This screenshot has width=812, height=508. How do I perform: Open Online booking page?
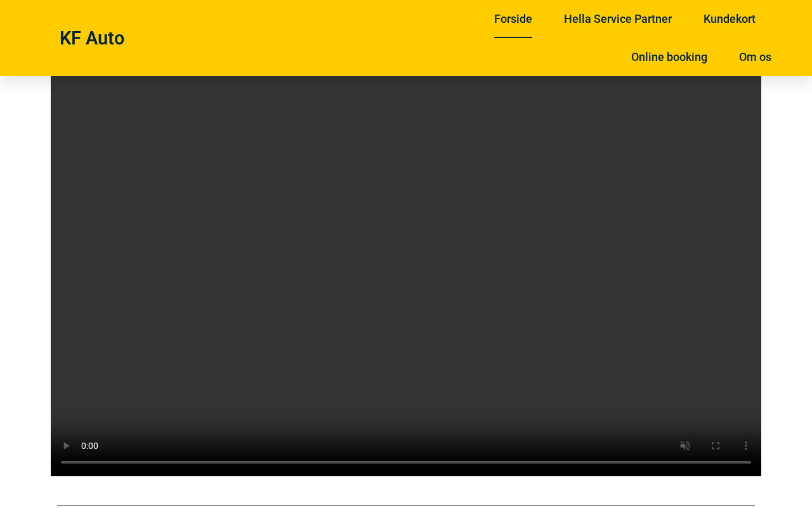point(669,57)
